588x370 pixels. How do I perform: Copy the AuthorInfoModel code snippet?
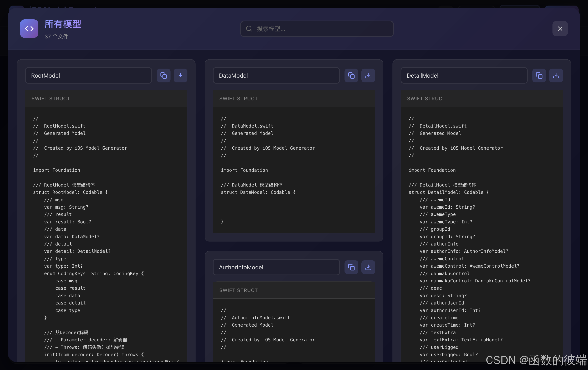tap(351, 267)
